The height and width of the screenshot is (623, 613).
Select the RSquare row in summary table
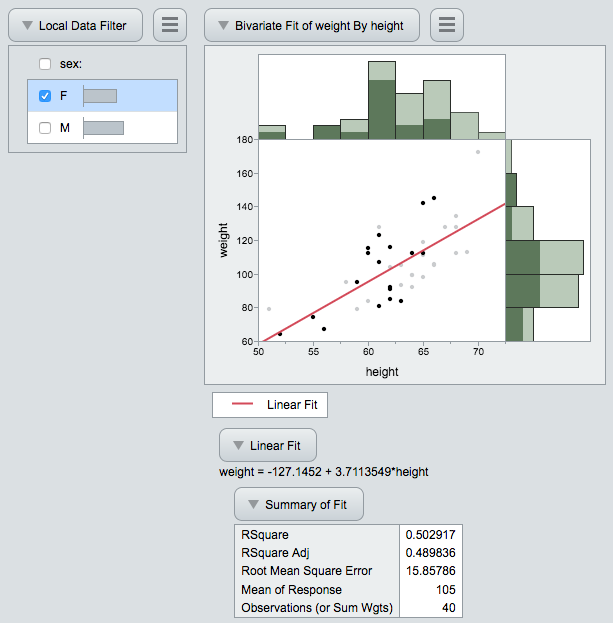(314, 534)
